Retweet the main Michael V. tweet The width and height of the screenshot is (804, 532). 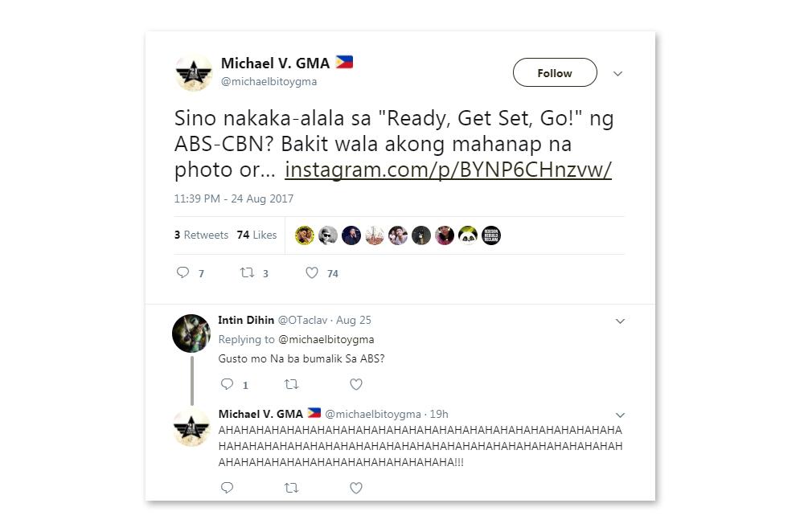click(x=247, y=272)
